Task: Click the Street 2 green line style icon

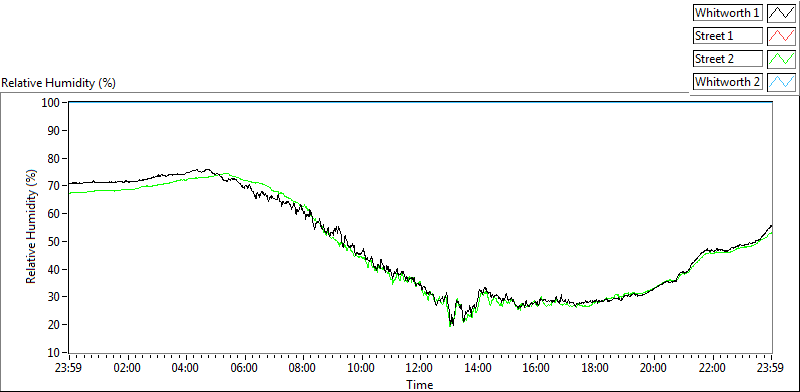Action: [x=781, y=59]
